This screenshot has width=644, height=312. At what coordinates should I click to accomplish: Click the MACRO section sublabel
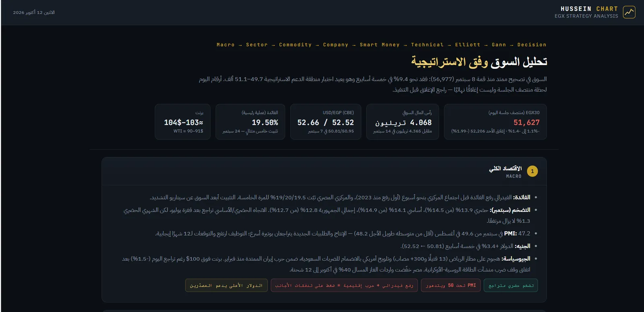[x=514, y=176]
